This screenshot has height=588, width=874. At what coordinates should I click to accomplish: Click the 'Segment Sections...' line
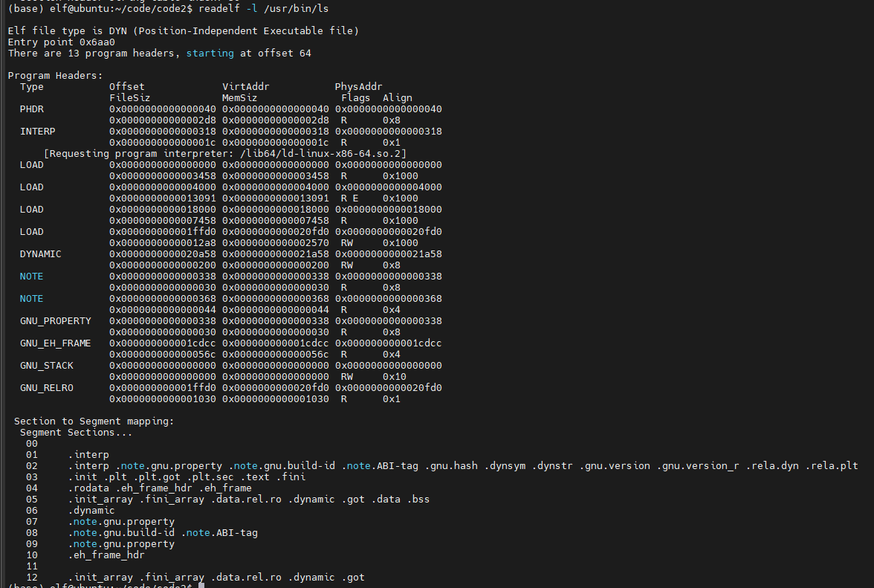point(77,433)
